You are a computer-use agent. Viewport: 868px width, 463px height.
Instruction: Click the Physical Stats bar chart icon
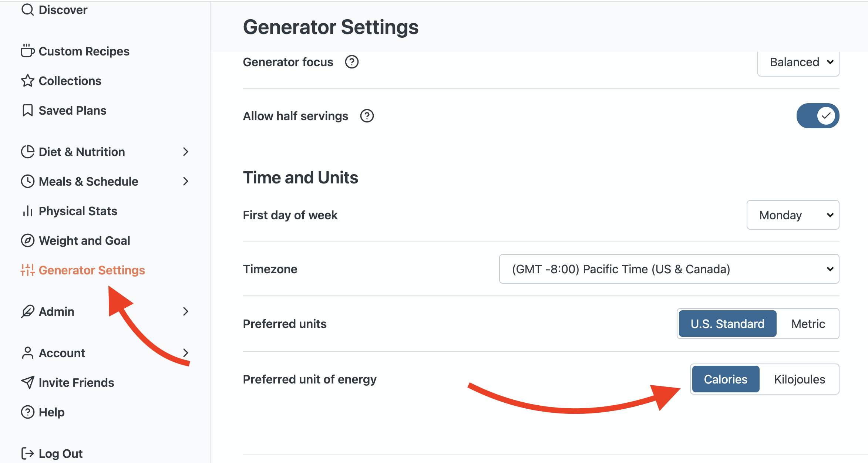point(27,211)
